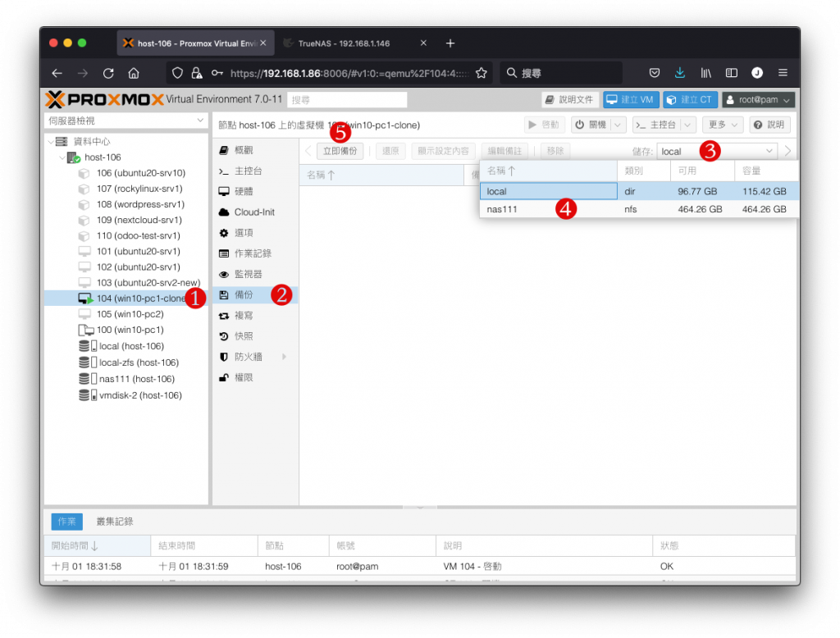
Task: Open browser downloads panel
Action: point(680,73)
